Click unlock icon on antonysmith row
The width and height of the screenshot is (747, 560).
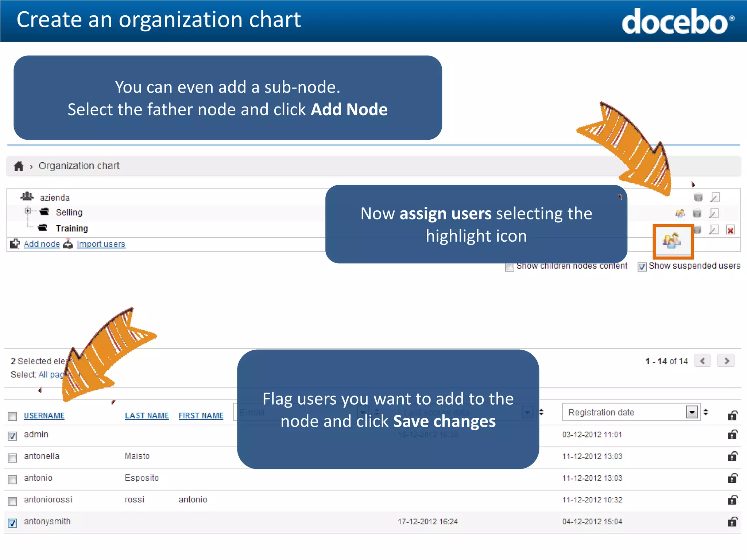coord(732,521)
